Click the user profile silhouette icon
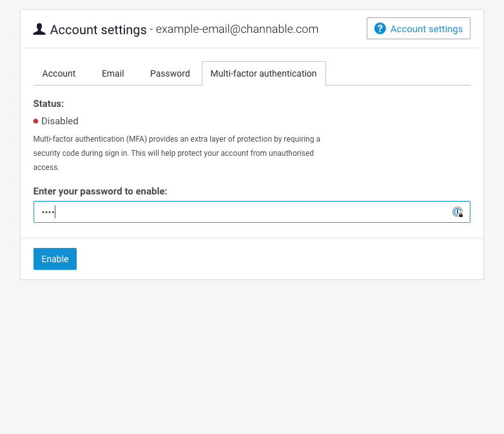The width and height of the screenshot is (504, 434). (39, 29)
